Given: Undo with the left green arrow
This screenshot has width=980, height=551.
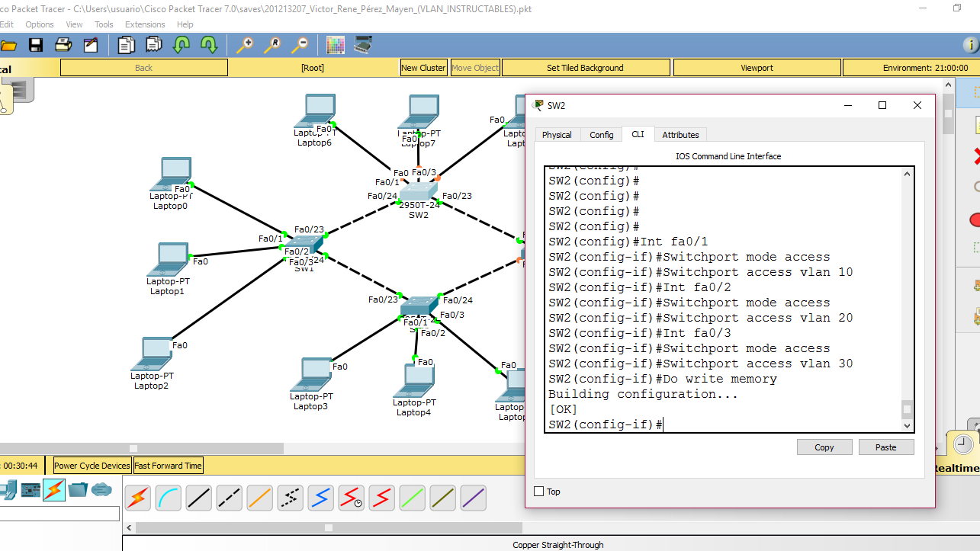Looking at the screenshot, I should 181,45.
